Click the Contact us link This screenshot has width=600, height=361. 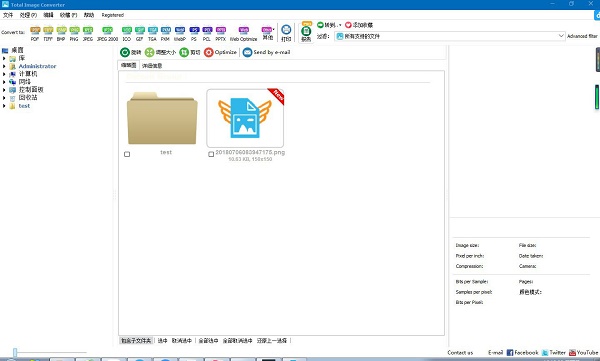[x=460, y=353]
